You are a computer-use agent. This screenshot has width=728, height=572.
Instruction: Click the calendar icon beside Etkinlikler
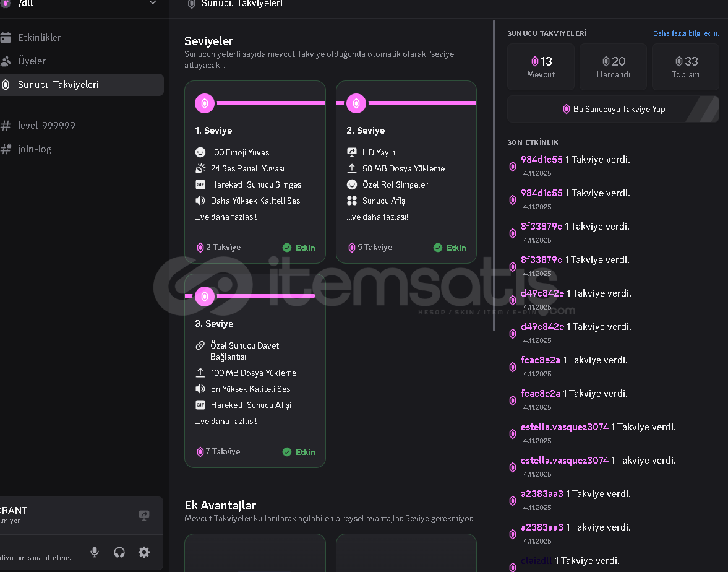[6, 38]
